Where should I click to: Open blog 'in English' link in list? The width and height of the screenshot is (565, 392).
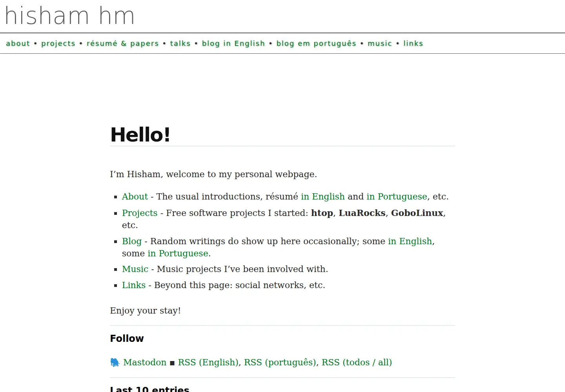click(x=410, y=241)
